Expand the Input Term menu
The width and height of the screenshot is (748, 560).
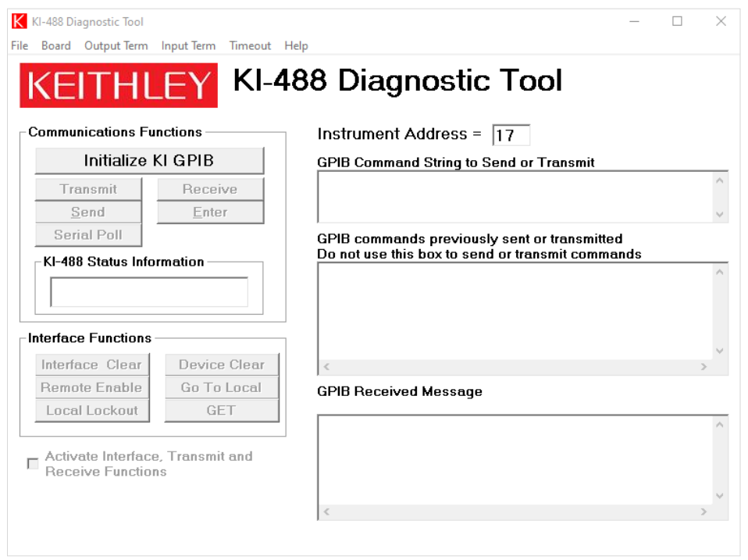pos(188,46)
